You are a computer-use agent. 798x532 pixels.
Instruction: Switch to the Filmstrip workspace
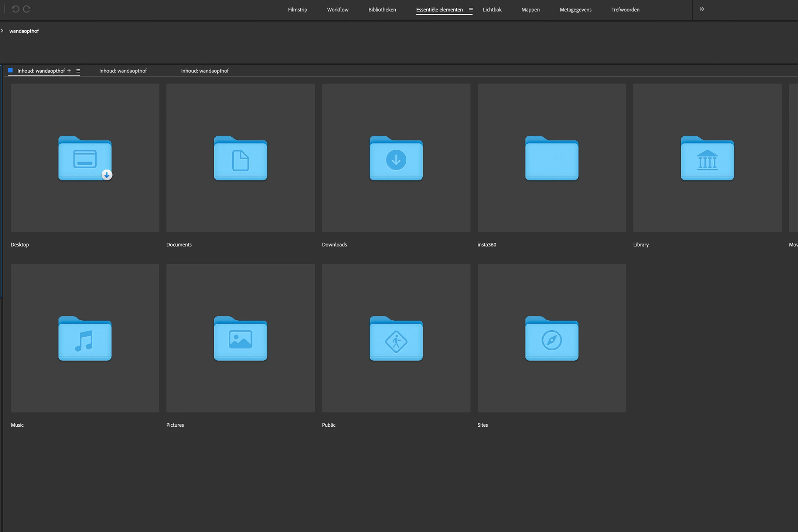pyautogui.click(x=297, y=10)
